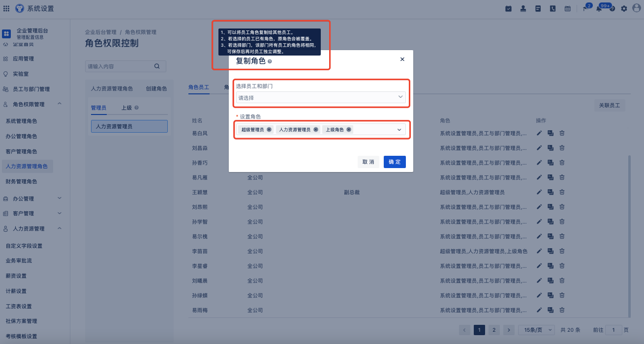Click 关联员工 button
This screenshot has height=344, width=644.
[x=610, y=105]
